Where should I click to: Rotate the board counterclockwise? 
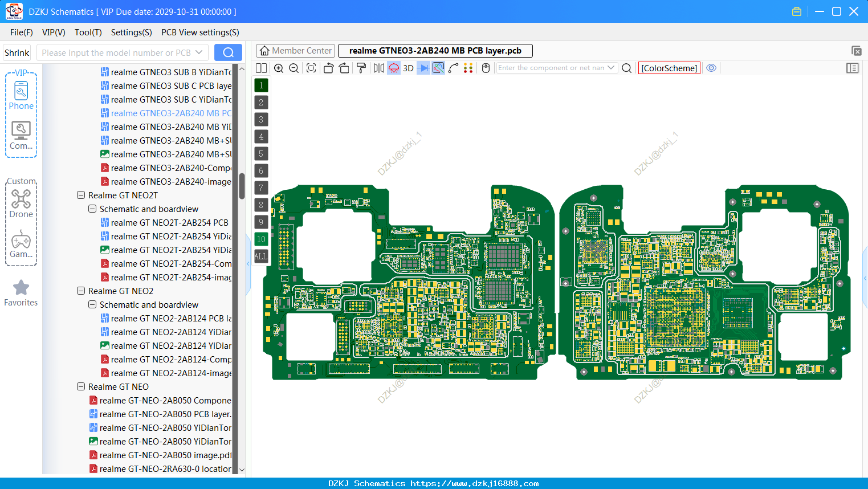(328, 68)
